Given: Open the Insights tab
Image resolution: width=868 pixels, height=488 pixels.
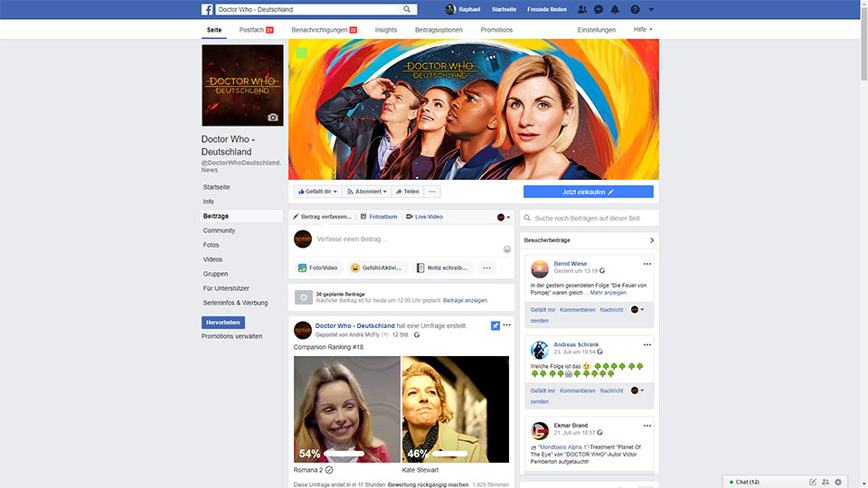Looking at the screenshot, I should pyautogui.click(x=386, y=30).
